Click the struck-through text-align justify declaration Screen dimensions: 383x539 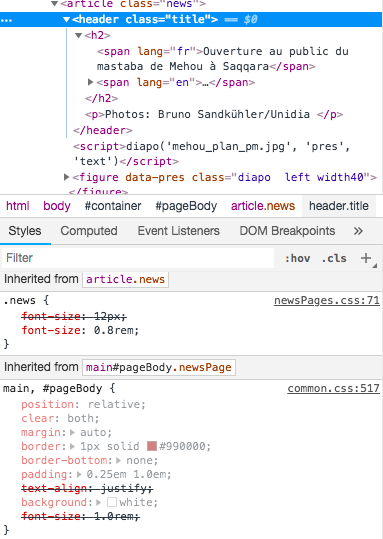[87, 488]
